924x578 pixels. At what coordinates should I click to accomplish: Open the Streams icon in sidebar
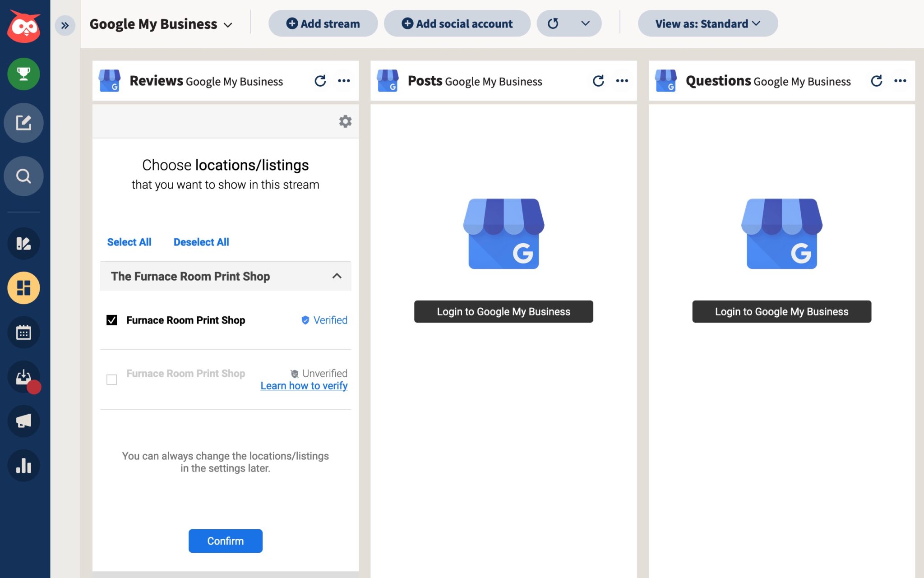23,287
